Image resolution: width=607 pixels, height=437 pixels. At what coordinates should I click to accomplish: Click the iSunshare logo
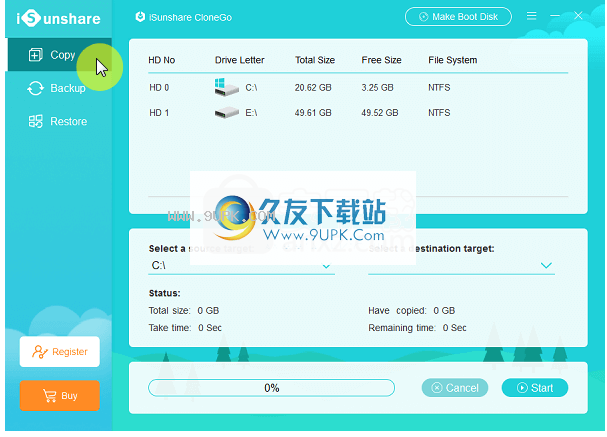[58, 18]
